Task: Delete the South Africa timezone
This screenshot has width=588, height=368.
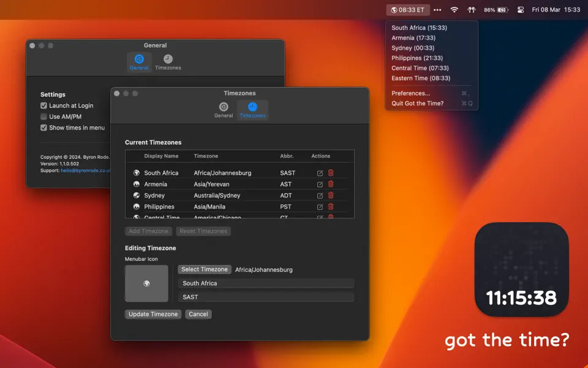Action: [x=331, y=173]
